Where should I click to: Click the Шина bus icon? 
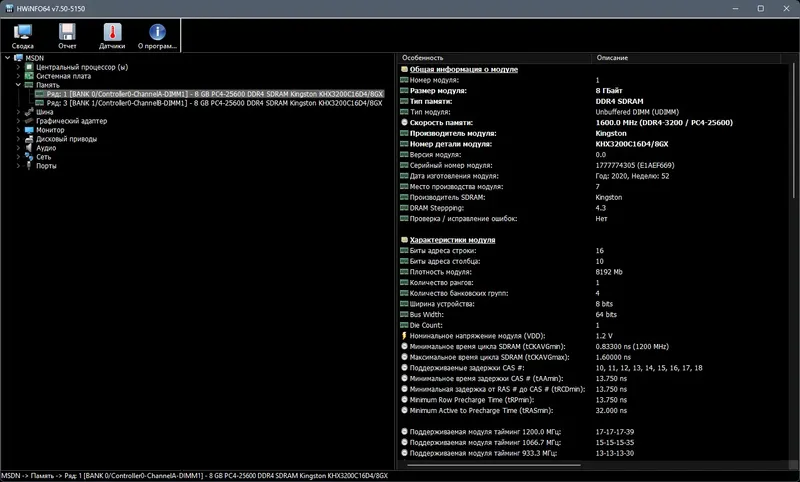coord(29,112)
